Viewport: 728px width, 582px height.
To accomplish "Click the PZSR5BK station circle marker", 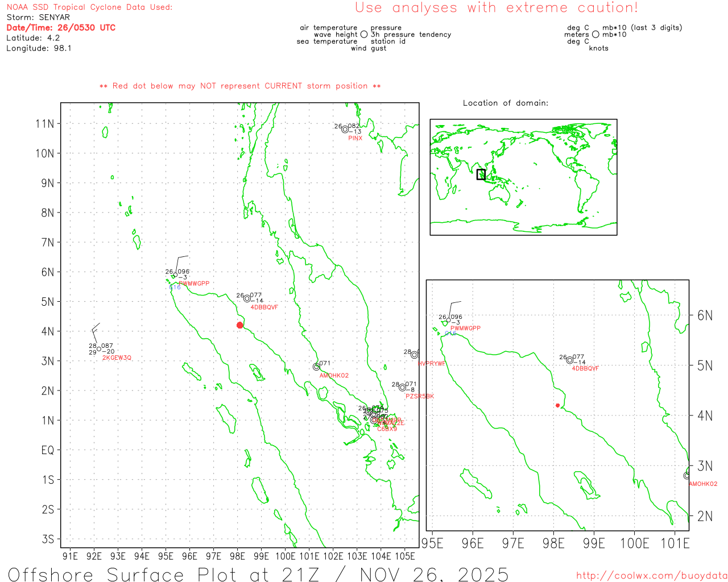I will [x=402, y=388].
